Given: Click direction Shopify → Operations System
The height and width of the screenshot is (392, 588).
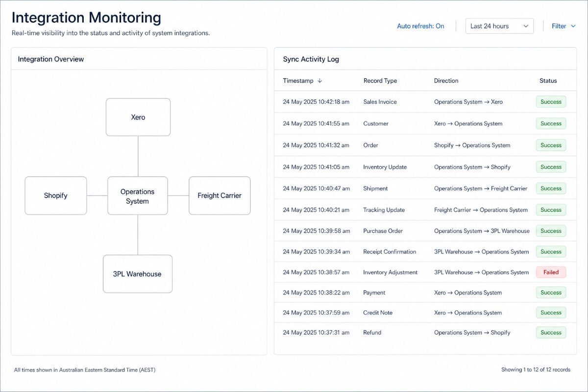Looking at the screenshot, I should [x=472, y=145].
